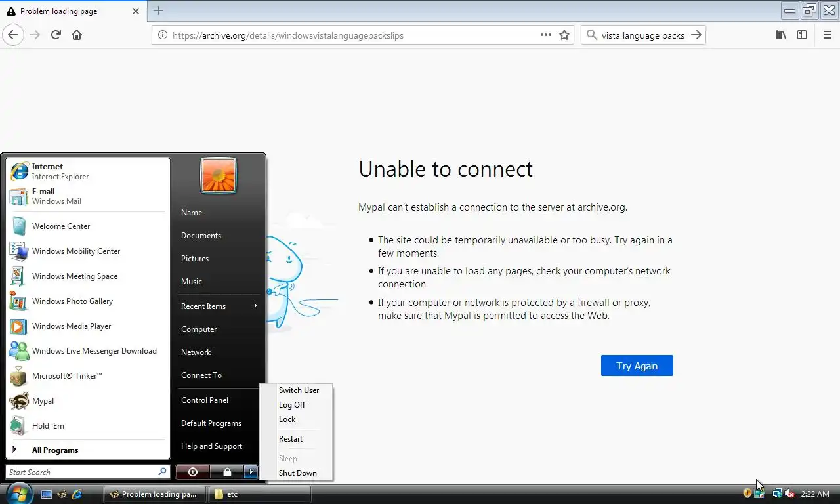
Task: Open the Library bookshelf icon
Action: tap(781, 35)
